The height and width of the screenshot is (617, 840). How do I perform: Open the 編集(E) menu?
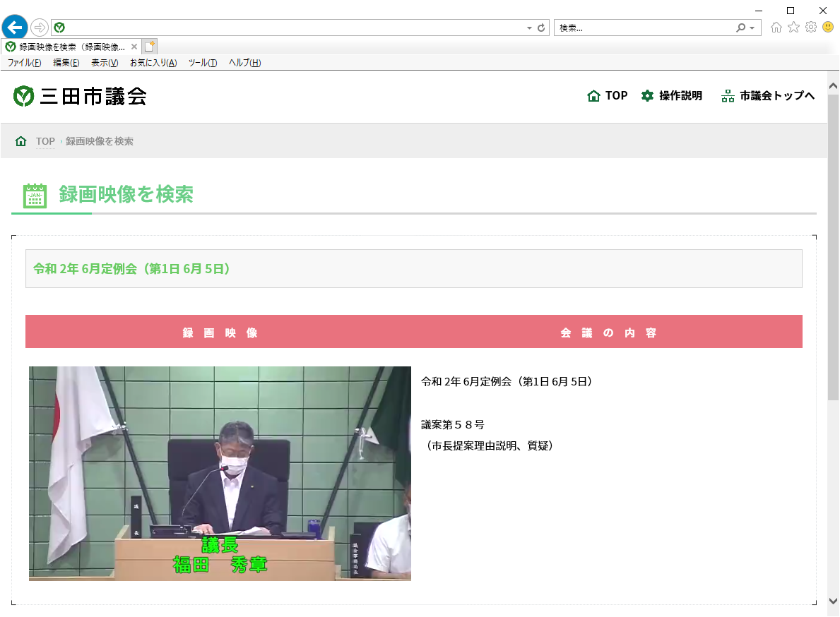pos(66,63)
